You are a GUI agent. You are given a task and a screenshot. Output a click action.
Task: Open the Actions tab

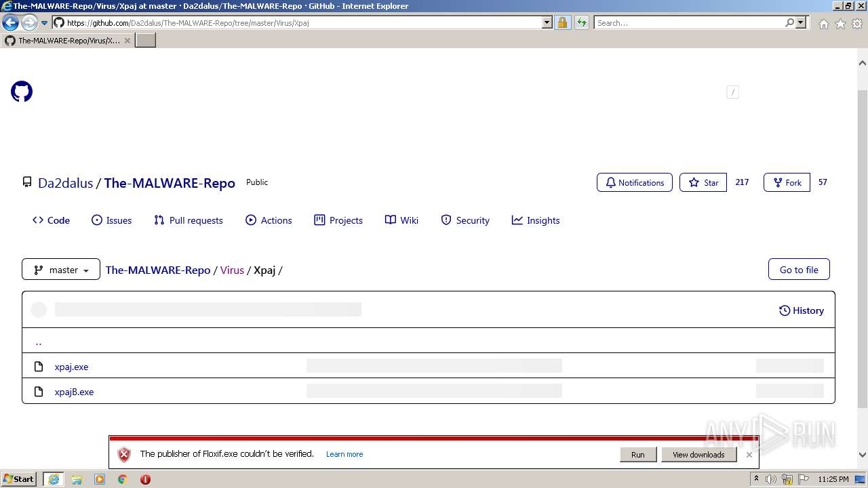point(269,220)
